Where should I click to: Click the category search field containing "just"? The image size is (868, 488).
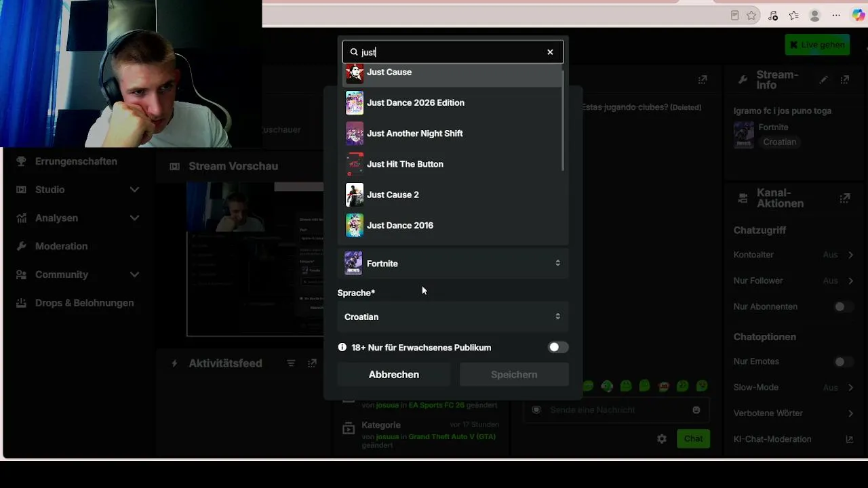[453, 52]
